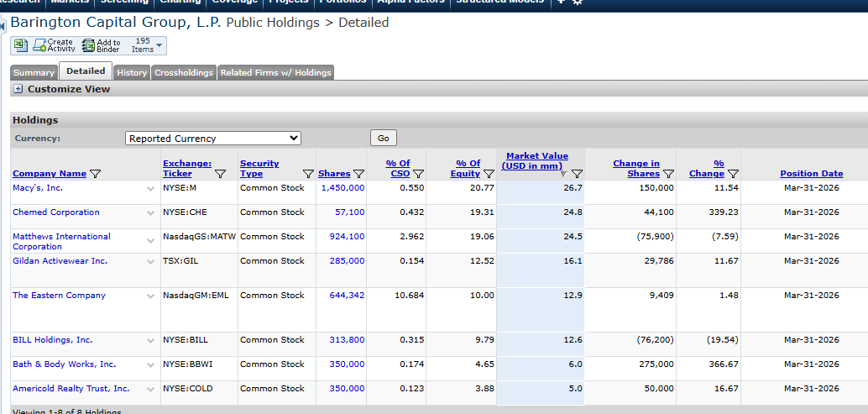Sort by Market Value column header
868x414 pixels.
pyautogui.click(x=535, y=161)
